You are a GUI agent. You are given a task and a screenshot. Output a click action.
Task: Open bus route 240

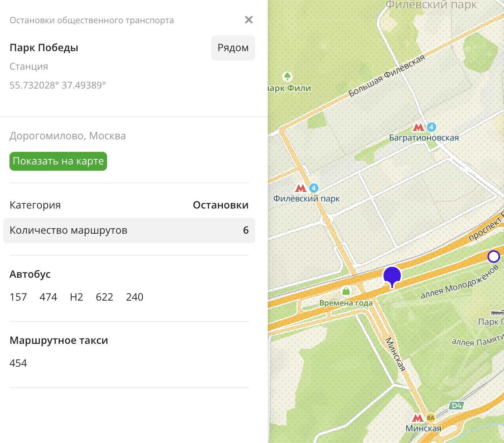point(135,297)
